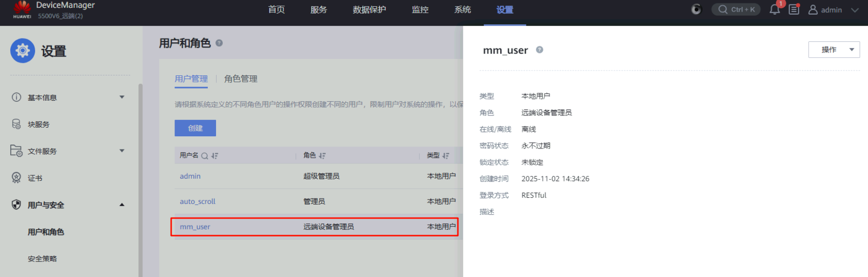
Task: Sort the table by 角色 column
Action: click(322, 156)
